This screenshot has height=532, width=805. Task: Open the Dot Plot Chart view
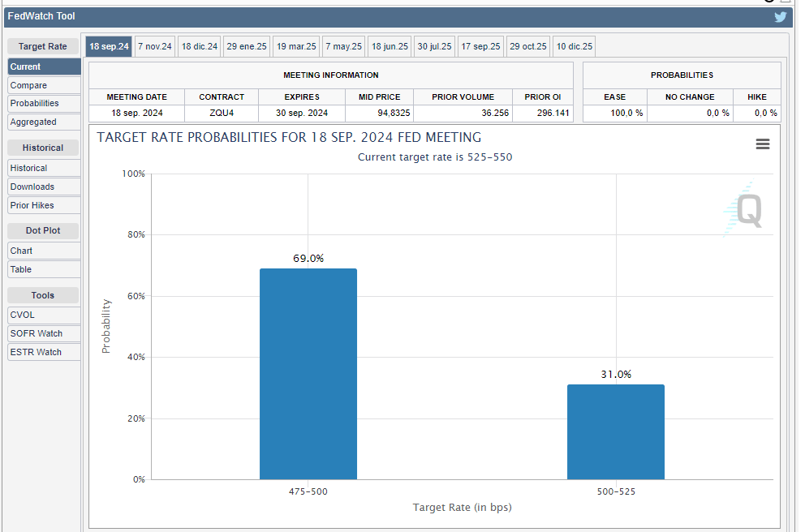point(43,251)
